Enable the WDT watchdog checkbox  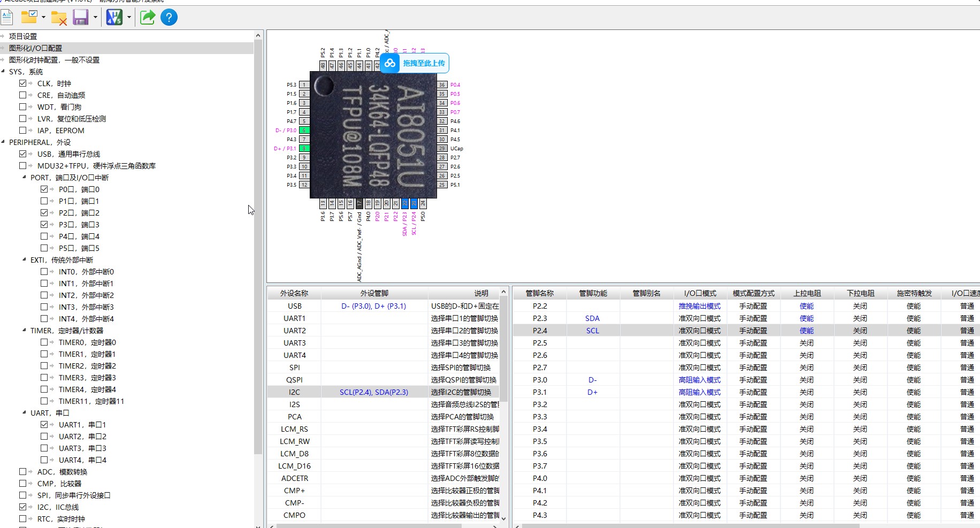22,107
